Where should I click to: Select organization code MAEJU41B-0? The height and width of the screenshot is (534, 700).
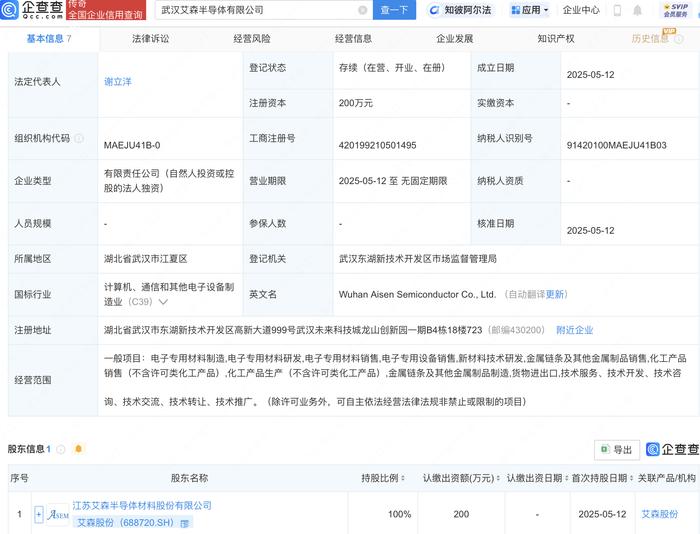132,145
